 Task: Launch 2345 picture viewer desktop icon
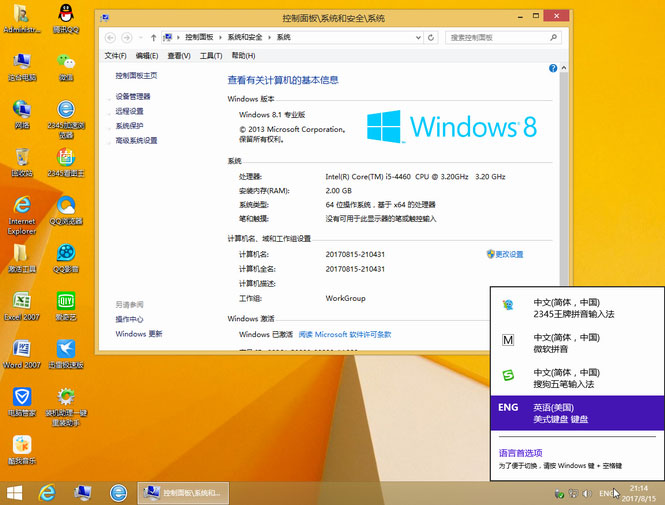[x=66, y=162]
